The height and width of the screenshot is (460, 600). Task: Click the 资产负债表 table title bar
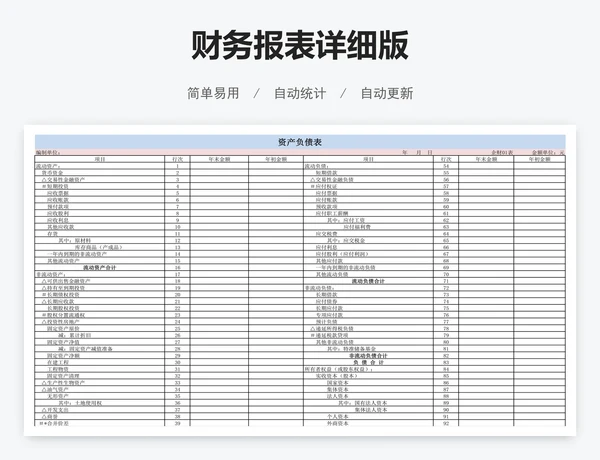pyautogui.click(x=300, y=142)
